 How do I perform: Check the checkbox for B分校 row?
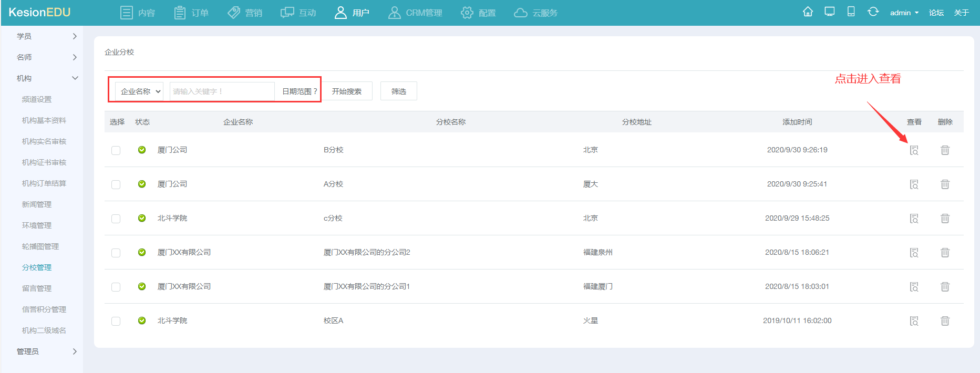[116, 150]
